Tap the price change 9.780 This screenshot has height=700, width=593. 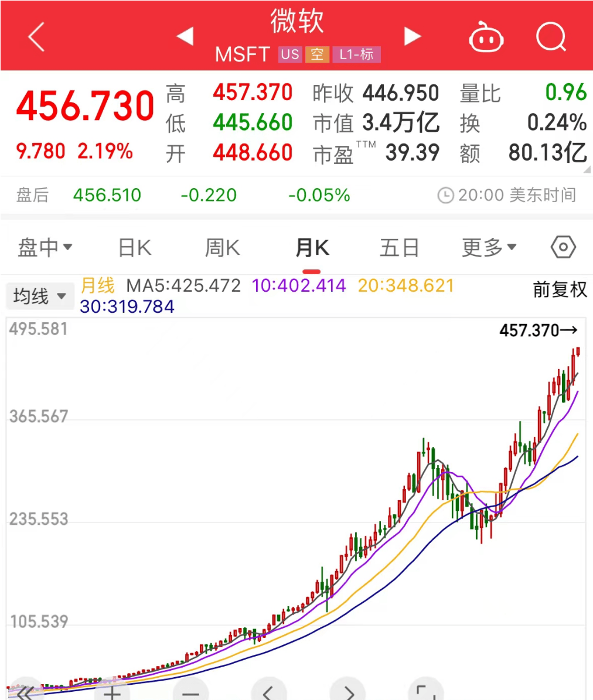(40, 151)
